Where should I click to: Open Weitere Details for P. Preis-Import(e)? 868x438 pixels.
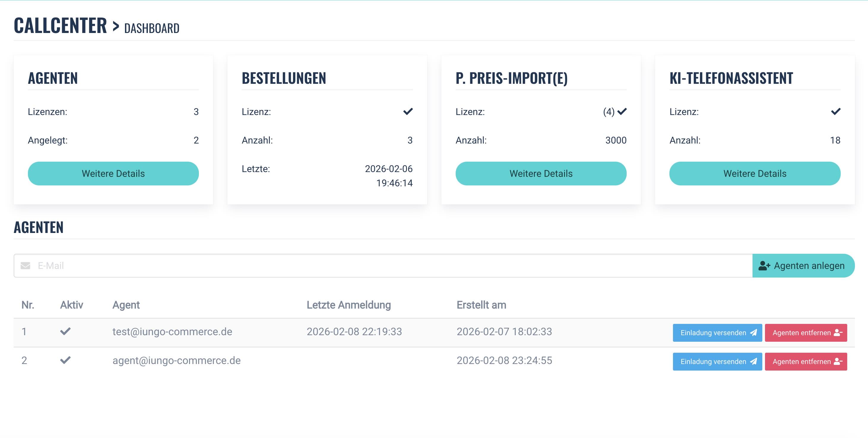541,173
